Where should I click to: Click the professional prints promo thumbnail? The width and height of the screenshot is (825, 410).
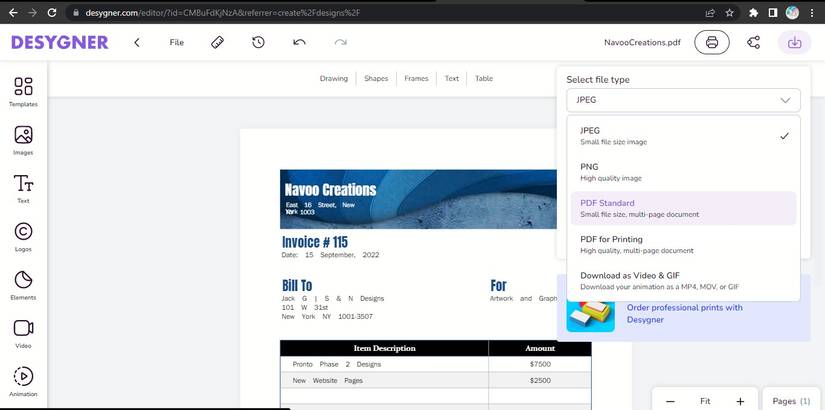[590, 314]
